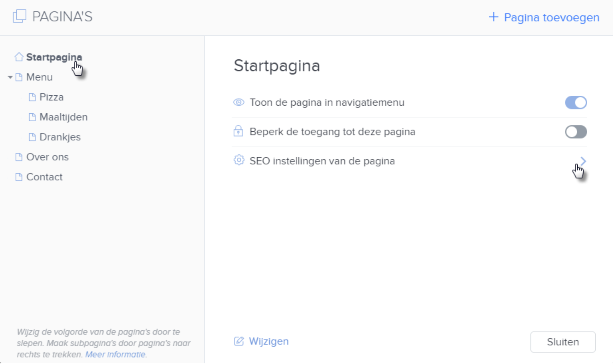Image resolution: width=613 pixels, height=364 pixels.
Task: Click Sluiten to close the panel
Action: pyautogui.click(x=563, y=342)
